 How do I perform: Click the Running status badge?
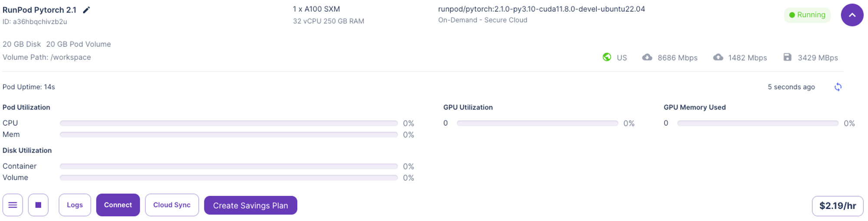(807, 15)
